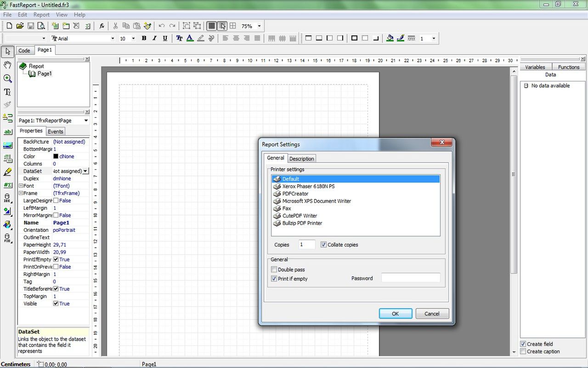Image resolution: width=588 pixels, height=368 pixels.
Task: Delete page using the crossed page icon
Action: coord(77,26)
